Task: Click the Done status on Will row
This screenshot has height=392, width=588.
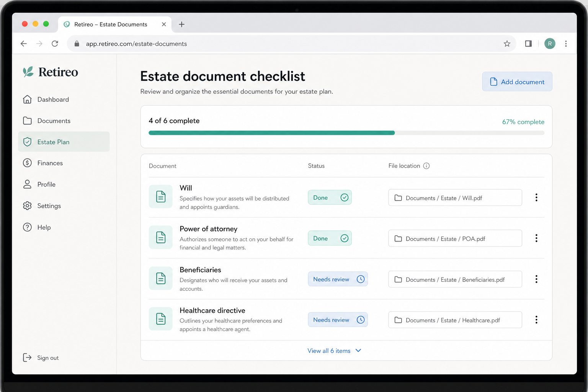Action: pyautogui.click(x=330, y=198)
